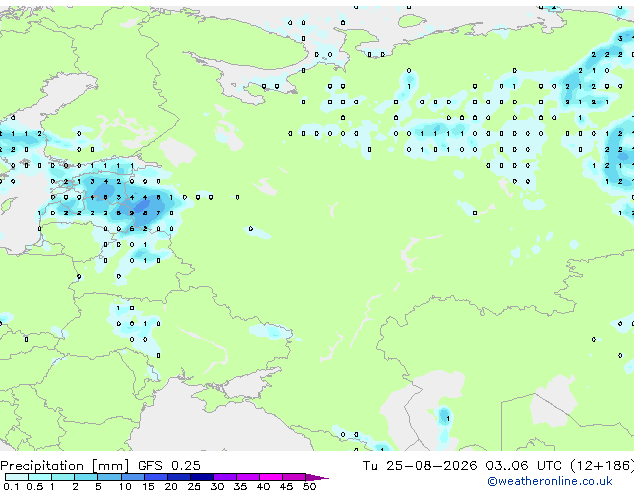The image size is (634, 490).
Task: Open the weatheronline.co.uk link
Action: pyautogui.click(x=550, y=481)
